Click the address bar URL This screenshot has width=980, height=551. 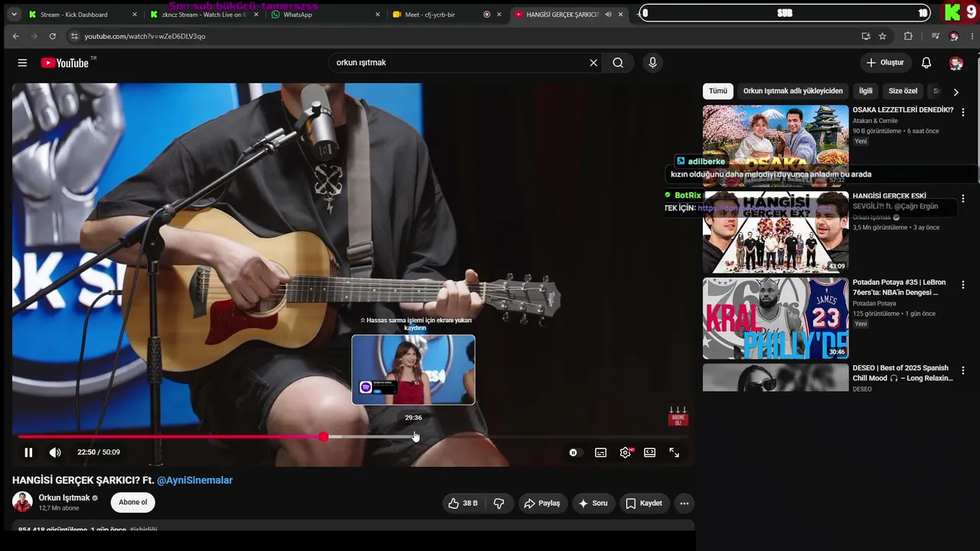(x=145, y=36)
